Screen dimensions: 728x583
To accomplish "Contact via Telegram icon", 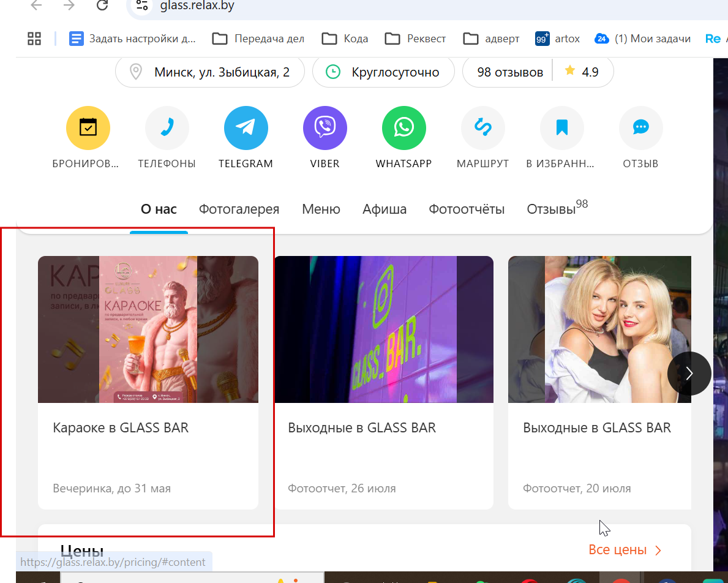I will click(246, 128).
